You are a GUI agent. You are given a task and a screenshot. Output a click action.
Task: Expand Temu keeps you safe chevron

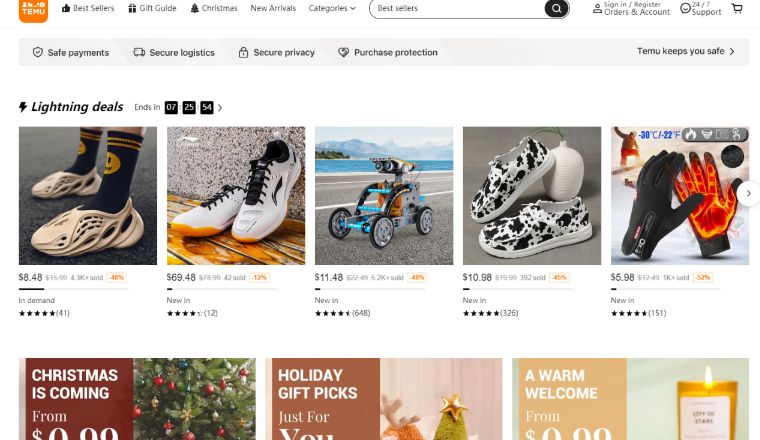731,51
